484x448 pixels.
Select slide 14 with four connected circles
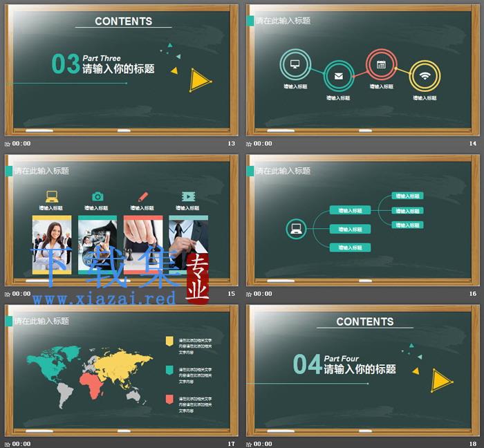click(363, 70)
